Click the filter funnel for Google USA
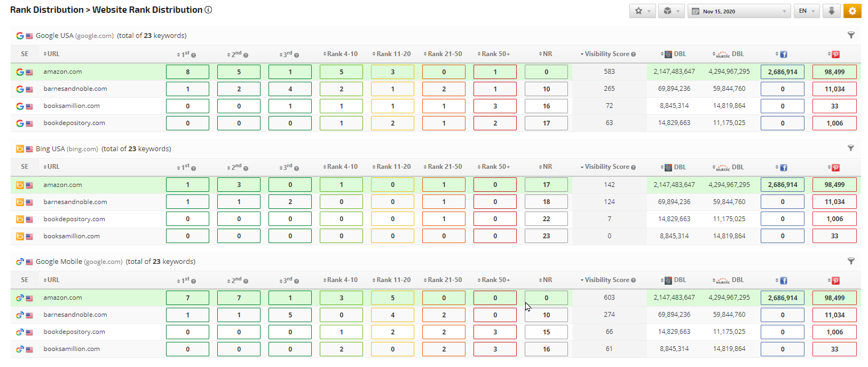This screenshot has width=868, height=367. tap(851, 35)
